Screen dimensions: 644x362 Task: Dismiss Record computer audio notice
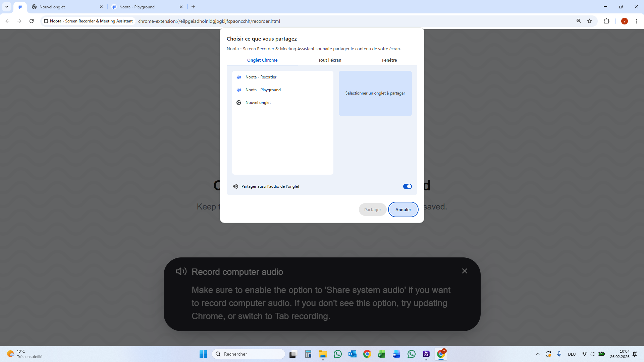pyautogui.click(x=464, y=271)
